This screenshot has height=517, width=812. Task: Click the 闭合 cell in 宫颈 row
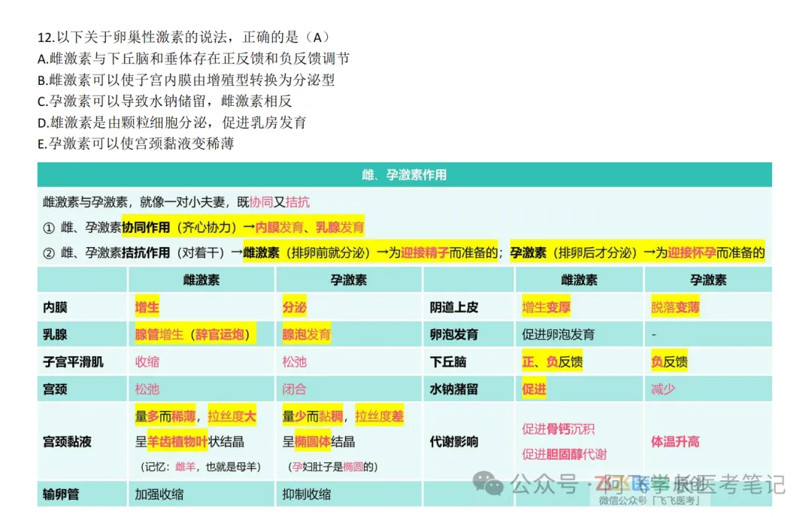pyautogui.click(x=294, y=389)
